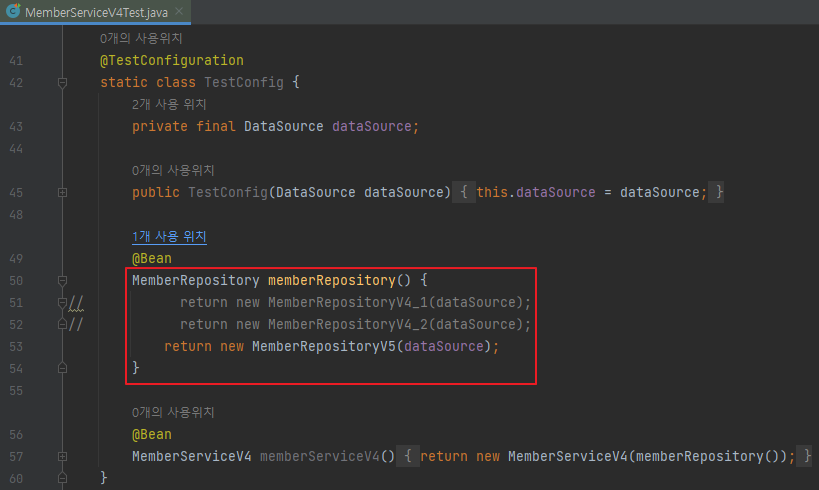Click the fold end marker at line 60

tap(62, 478)
